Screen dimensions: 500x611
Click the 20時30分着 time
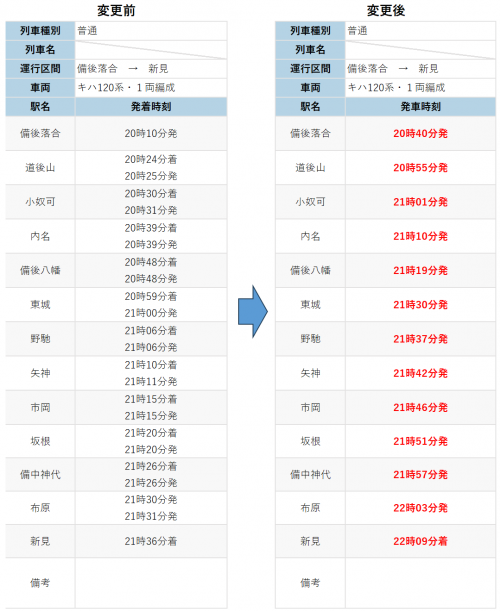tap(151, 194)
